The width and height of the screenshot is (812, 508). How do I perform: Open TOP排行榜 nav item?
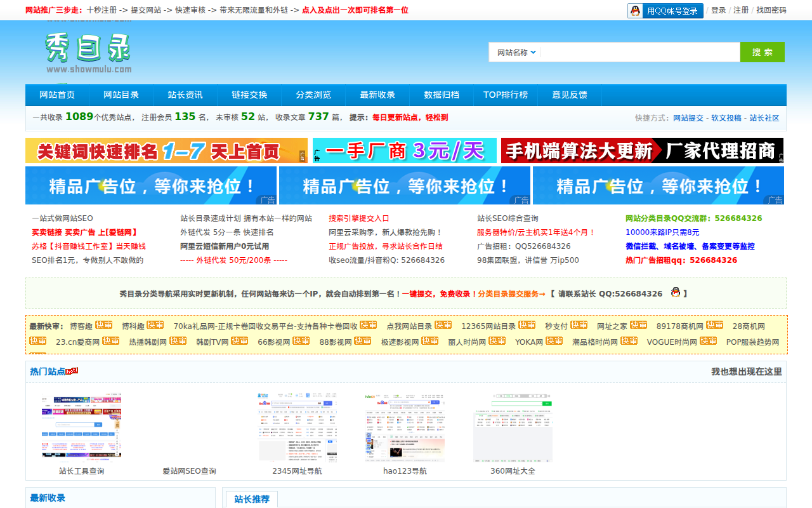pyautogui.click(x=506, y=95)
